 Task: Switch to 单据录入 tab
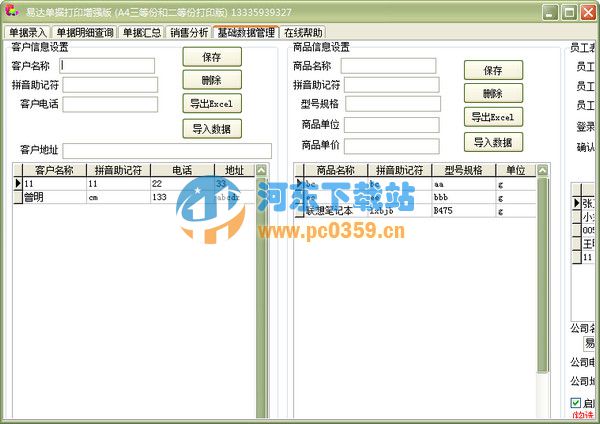pyautogui.click(x=28, y=33)
